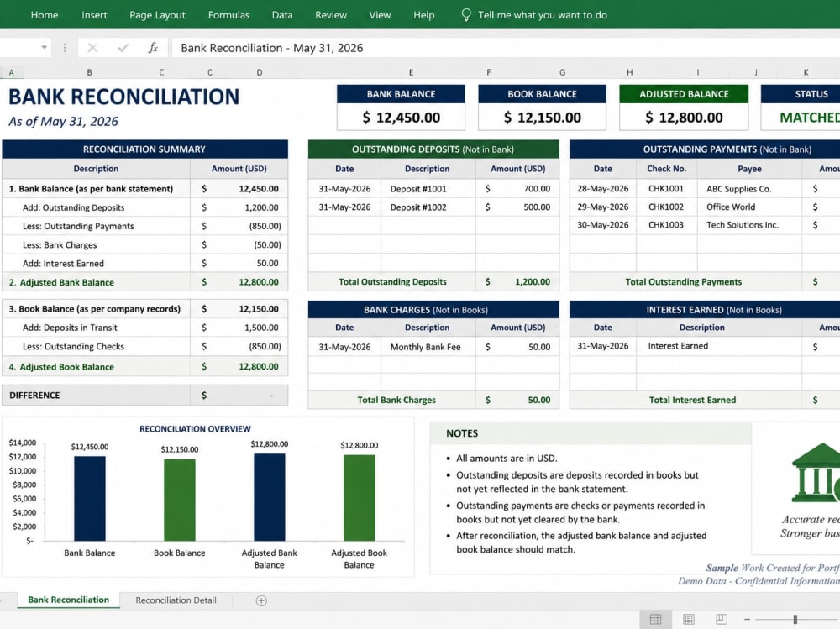Add a new sheet with plus icon

(261, 600)
